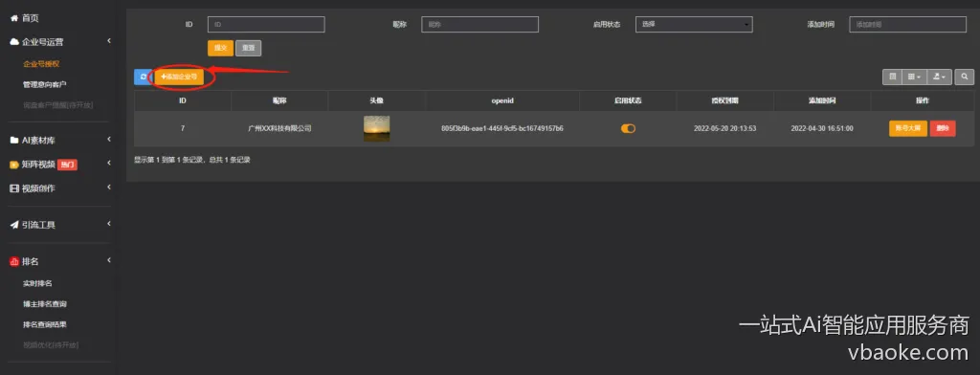This screenshot has width=980, height=375.
Task: Expand the 引流工具 sidebar section
Action: pos(60,225)
